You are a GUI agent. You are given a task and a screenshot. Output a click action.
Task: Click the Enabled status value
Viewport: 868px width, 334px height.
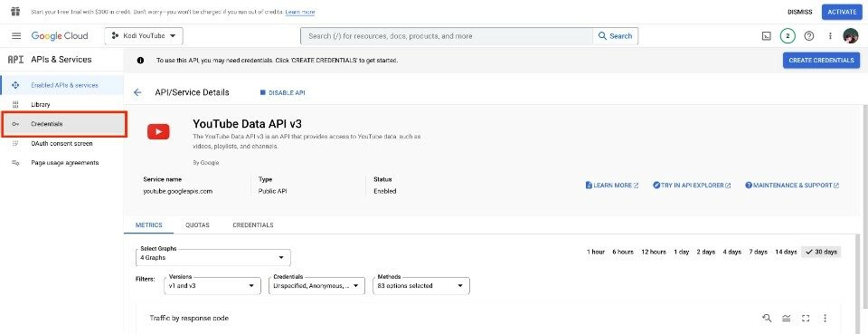click(x=385, y=191)
